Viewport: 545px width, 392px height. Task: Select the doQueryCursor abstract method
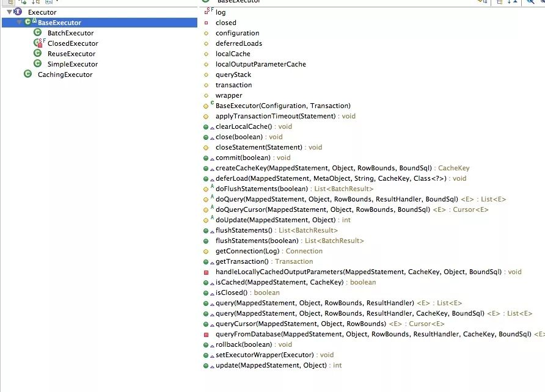point(352,209)
